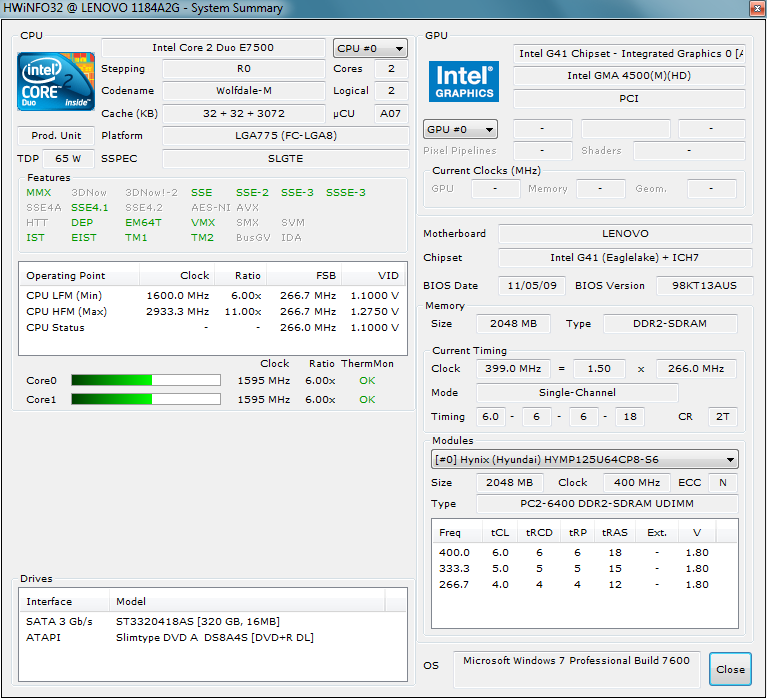Open the GPU #0 selector dropdown
The width and height of the screenshot is (767, 699).
(x=461, y=130)
